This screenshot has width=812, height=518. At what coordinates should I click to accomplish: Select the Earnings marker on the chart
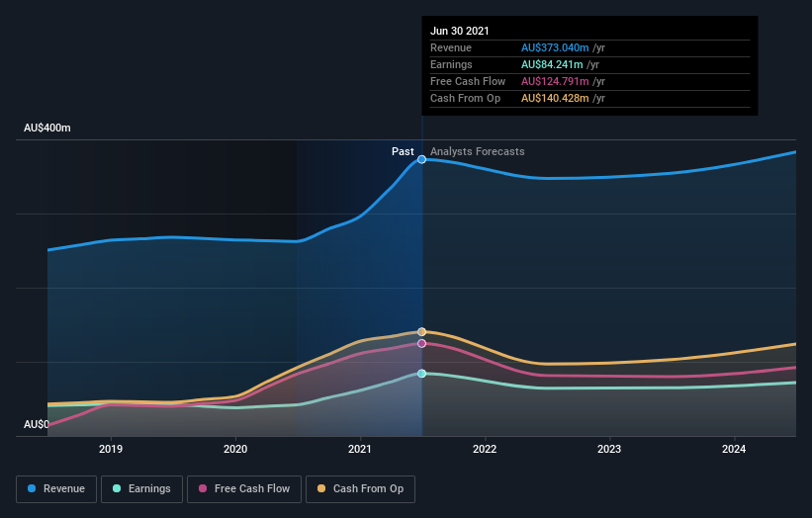click(x=421, y=374)
